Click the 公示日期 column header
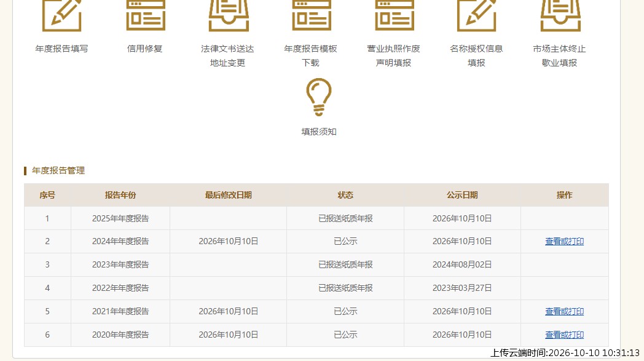Viewport: 644px width, 361px height. 462,196
